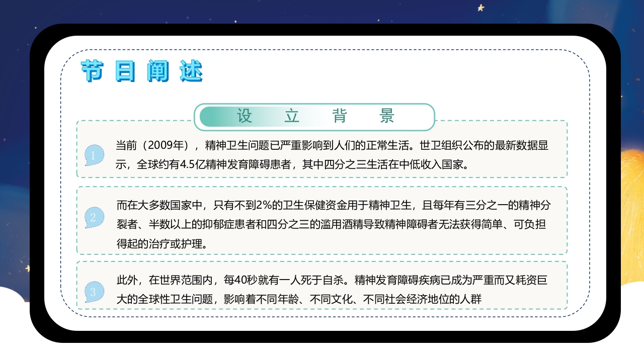The image size is (644, 362).
Task: Select paragraph starting with 当前（2009年）
Action: tap(332, 155)
